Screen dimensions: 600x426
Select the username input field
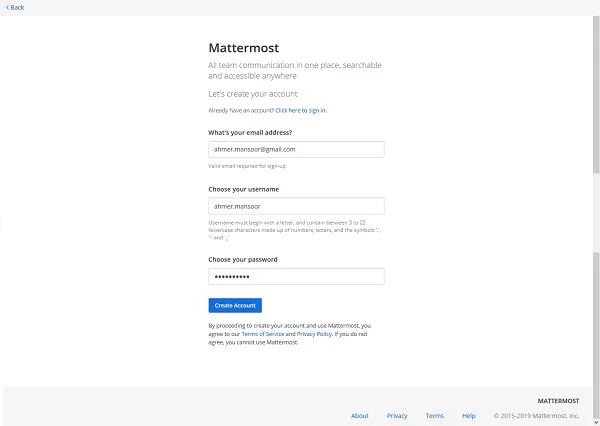coord(296,206)
